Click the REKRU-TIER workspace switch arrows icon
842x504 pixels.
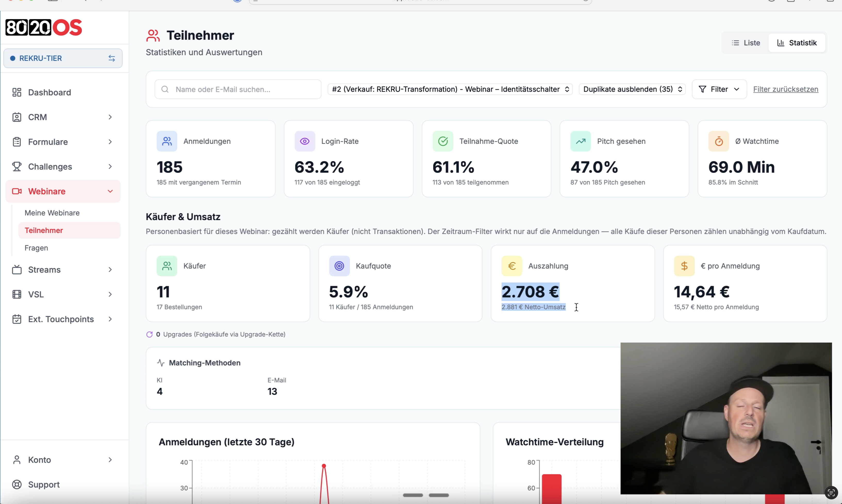pos(111,58)
